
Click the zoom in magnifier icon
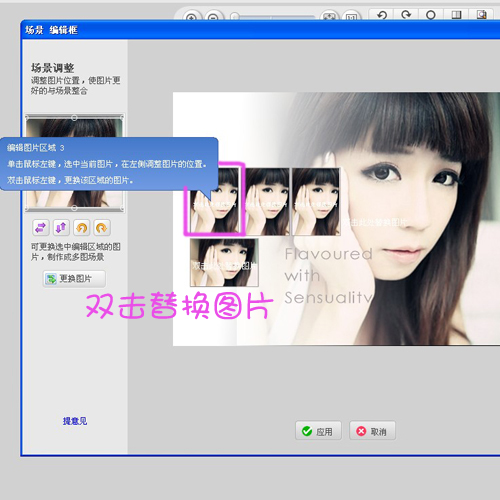[x=191, y=17]
